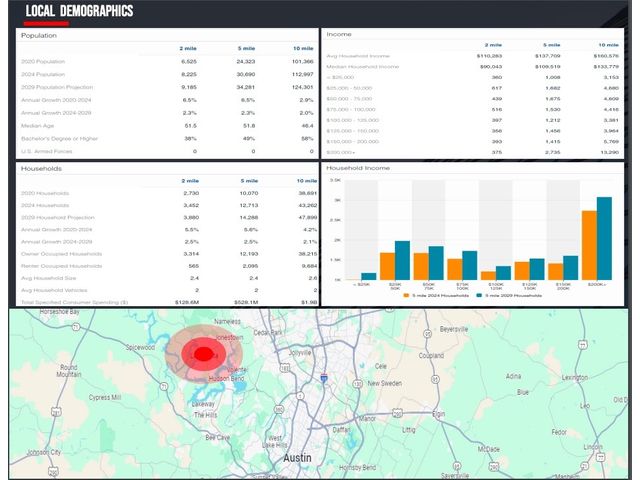Click Horseshoe Bay on the map
The width and height of the screenshot is (640, 480).
click(x=60, y=312)
